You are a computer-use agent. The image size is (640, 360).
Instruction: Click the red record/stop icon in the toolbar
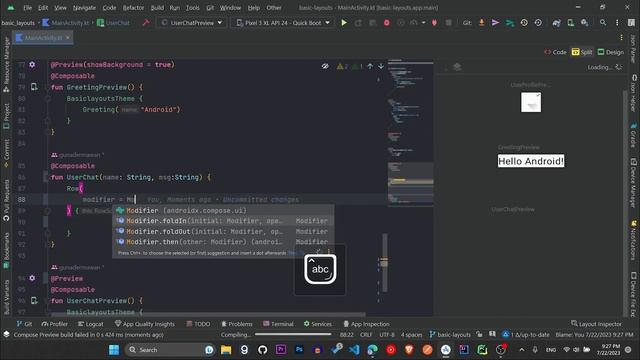387,23
